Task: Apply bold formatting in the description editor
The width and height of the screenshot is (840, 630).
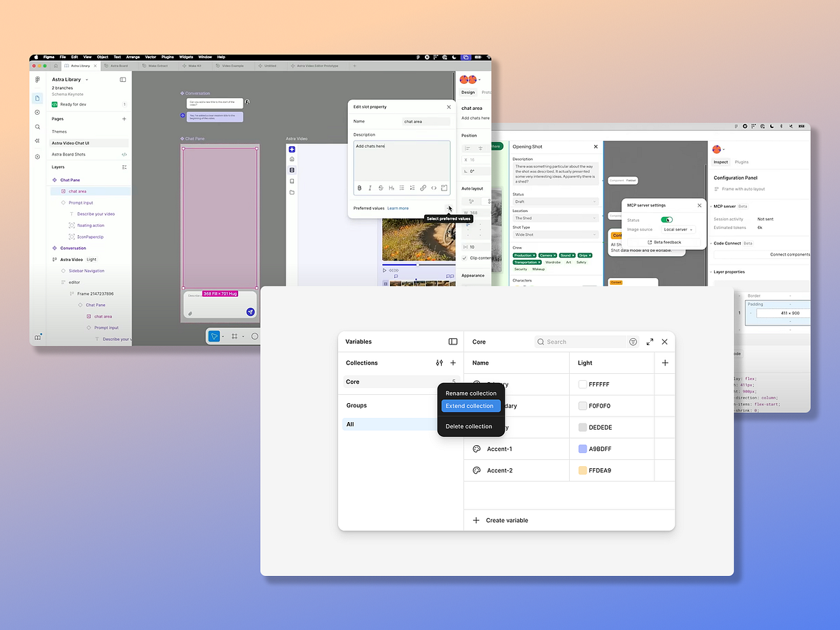Action: click(x=359, y=188)
